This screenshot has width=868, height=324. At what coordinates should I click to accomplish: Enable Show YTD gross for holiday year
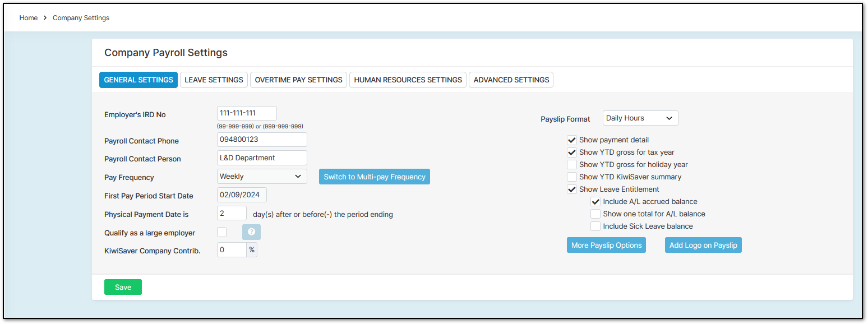[x=572, y=165]
